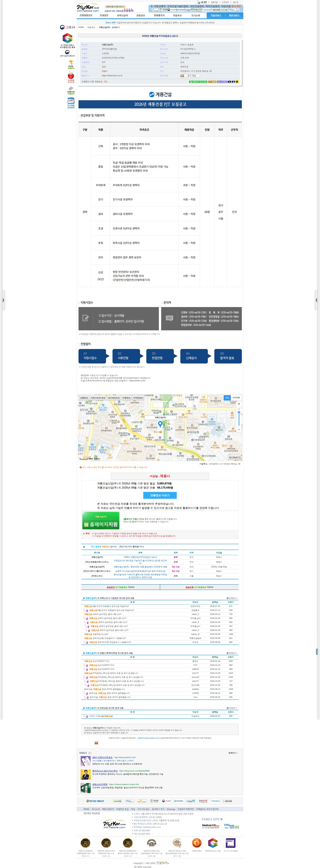Click the 고용24 logo in left sidebar

(x=67, y=27)
